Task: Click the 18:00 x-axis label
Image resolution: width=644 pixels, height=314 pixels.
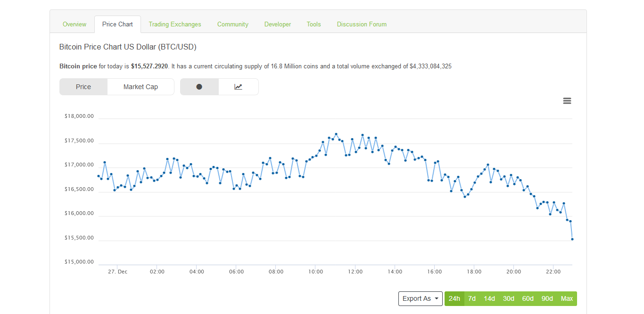Action: pos(474,272)
